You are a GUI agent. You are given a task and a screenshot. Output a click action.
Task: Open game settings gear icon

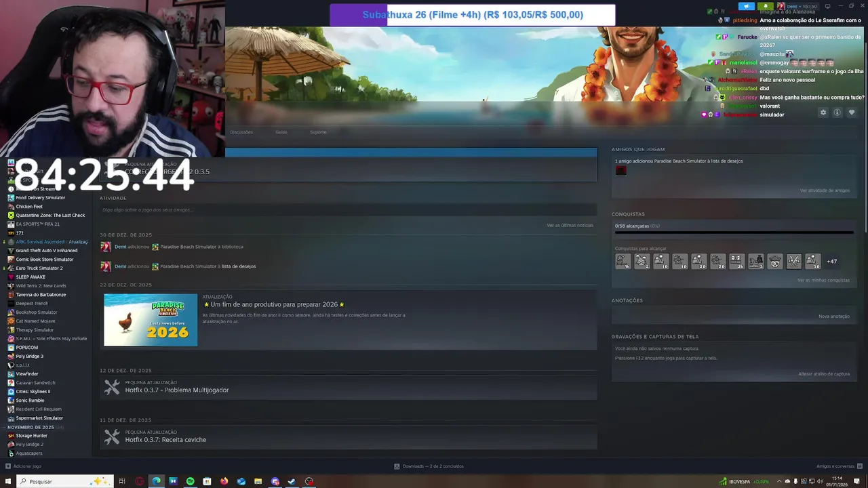point(823,113)
